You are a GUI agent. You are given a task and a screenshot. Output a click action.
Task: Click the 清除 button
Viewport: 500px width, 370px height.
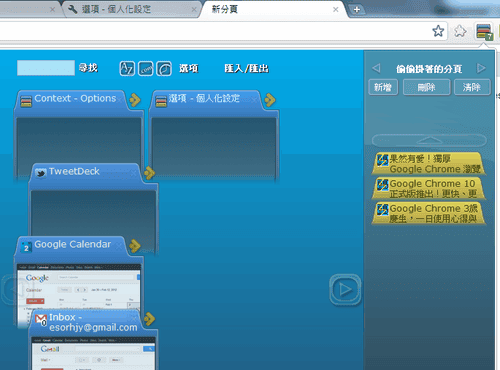point(472,87)
